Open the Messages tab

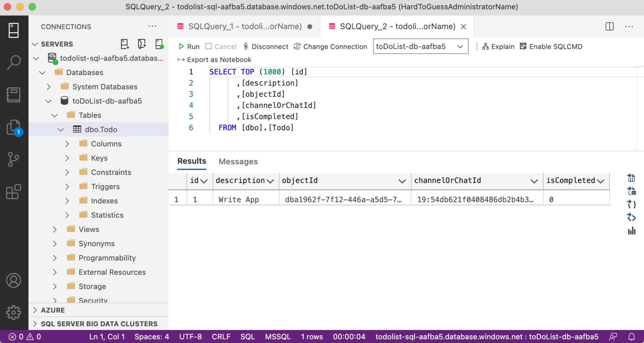tap(238, 161)
